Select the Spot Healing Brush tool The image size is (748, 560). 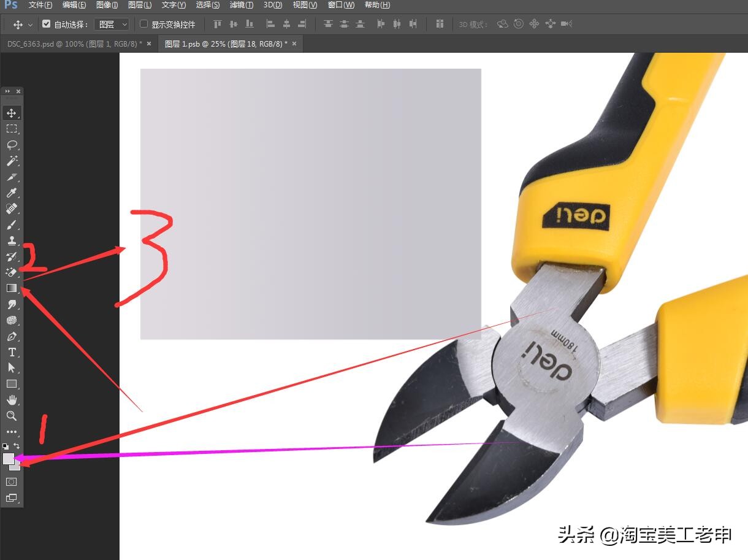pyautogui.click(x=12, y=209)
